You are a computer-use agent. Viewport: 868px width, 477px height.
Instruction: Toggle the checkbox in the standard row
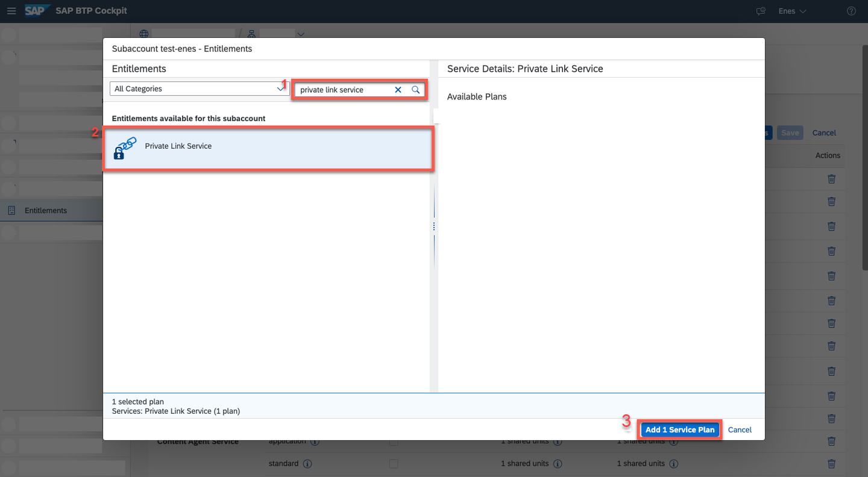click(x=394, y=464)
